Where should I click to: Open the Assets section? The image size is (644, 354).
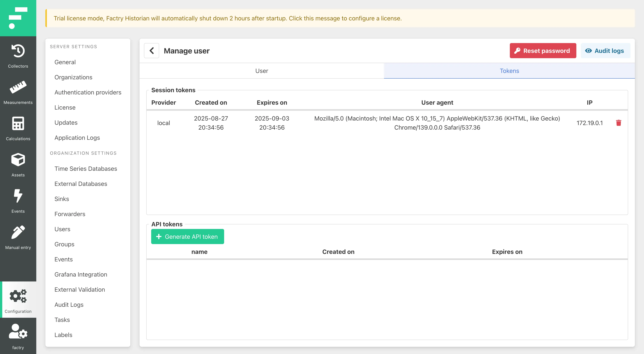pyautogui.click(x=18, y=165)
